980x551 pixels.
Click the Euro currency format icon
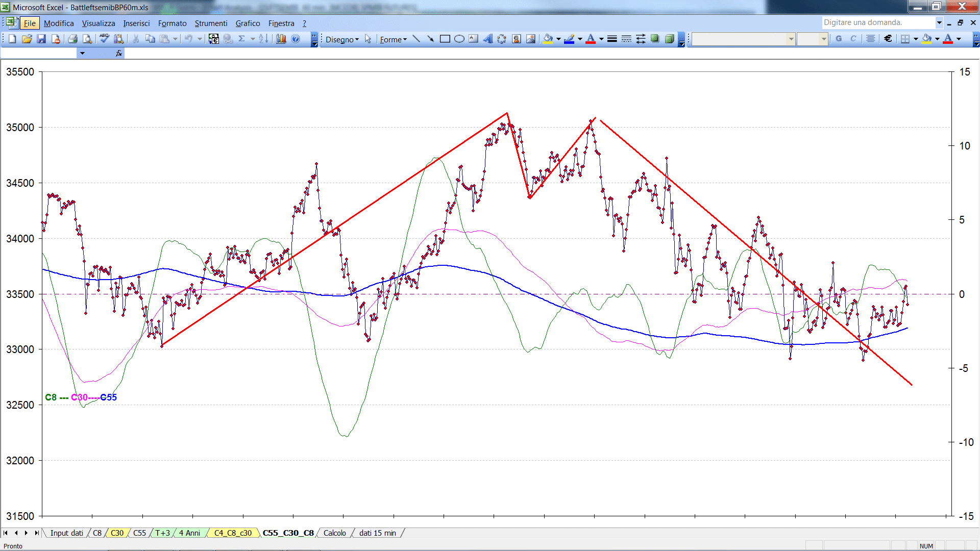[x=888, y=39]
